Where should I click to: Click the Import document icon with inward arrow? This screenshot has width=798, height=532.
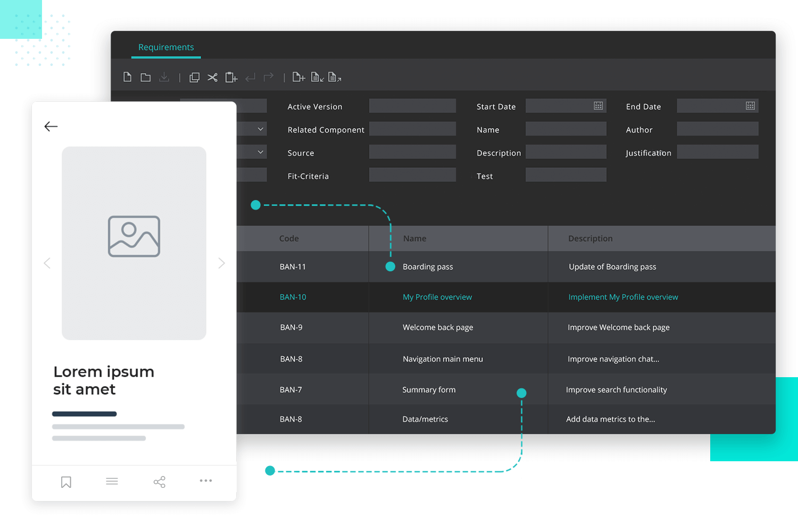pos(317,78)
